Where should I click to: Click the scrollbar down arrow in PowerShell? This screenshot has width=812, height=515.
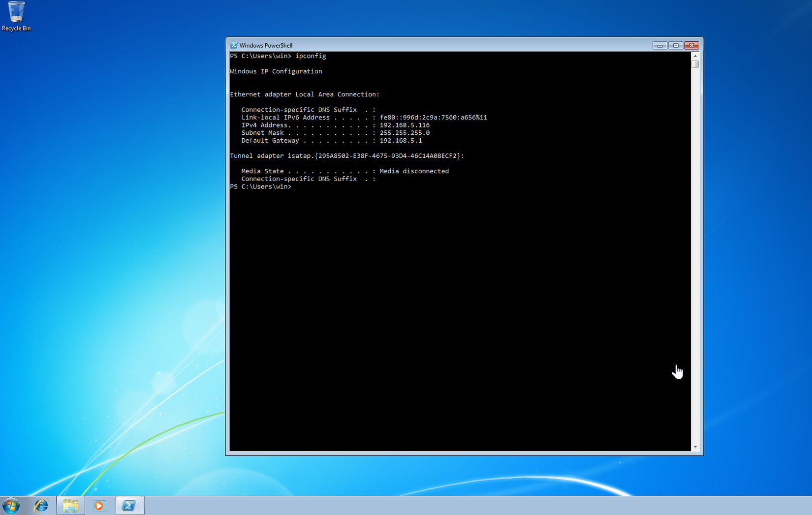click(695, 447)
